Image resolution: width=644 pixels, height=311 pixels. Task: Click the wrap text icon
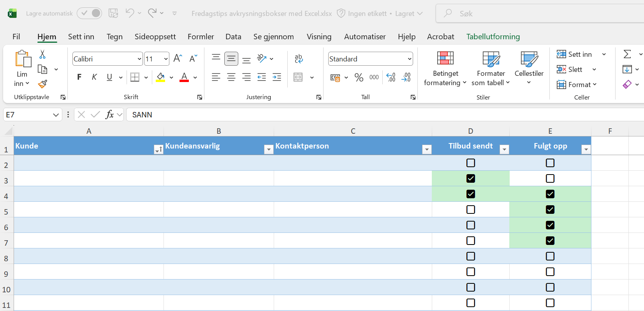299,59
